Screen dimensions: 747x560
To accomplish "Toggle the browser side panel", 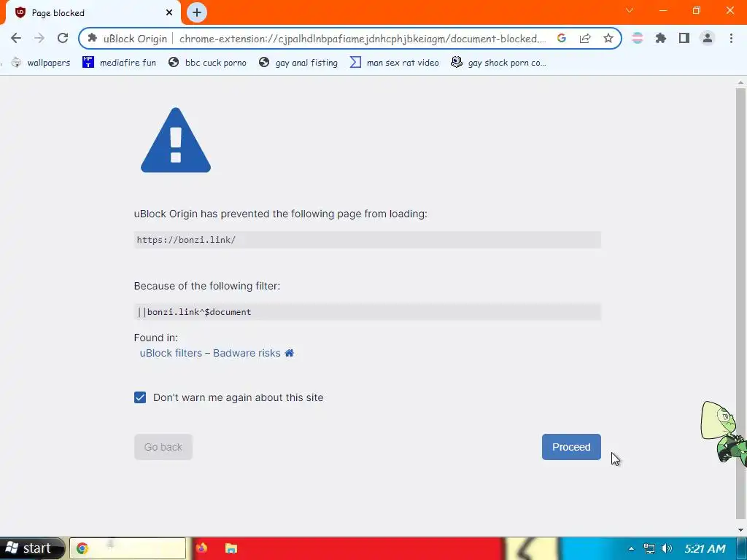I will click(x=684, y=39).
